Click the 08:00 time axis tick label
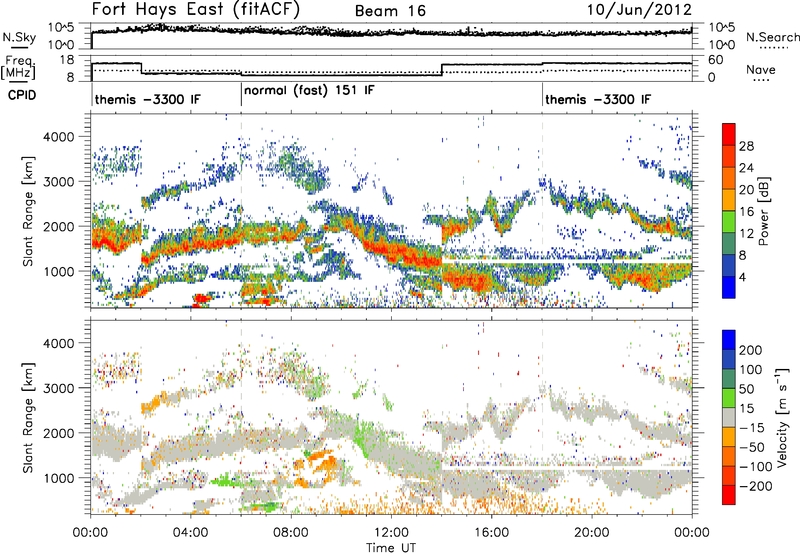The width and height of the screenshot is (800, 554). point(291,533)
